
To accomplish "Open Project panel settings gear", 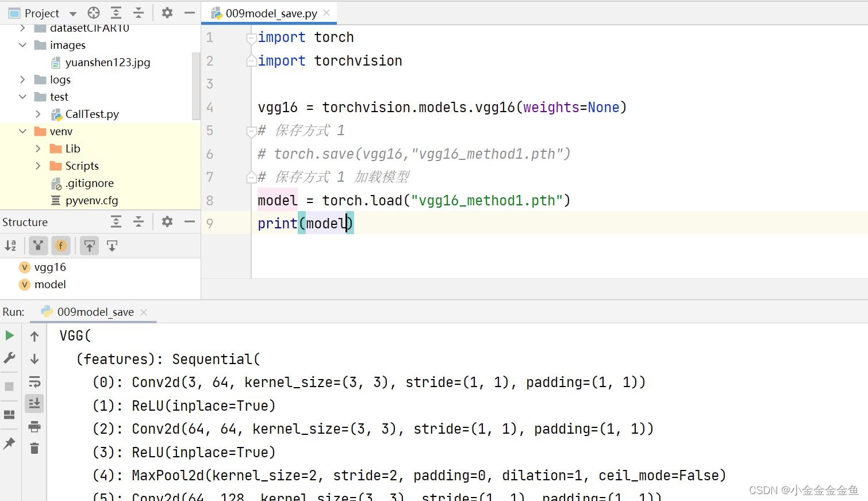I will point(167,13).
